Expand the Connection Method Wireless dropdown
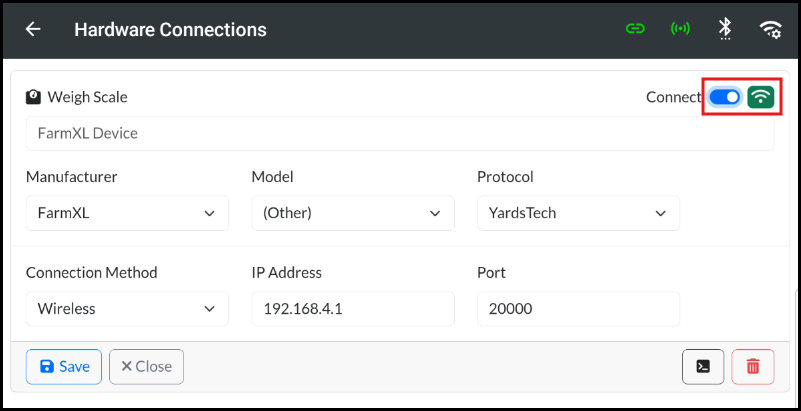This screenshot has width=801, height=411. coord(127,308)
